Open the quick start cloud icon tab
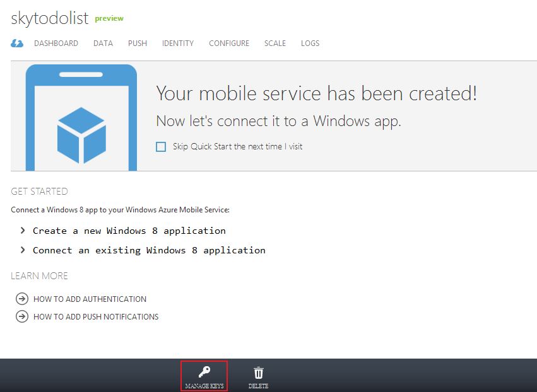The image size is (537, 392). click(17, 43)
